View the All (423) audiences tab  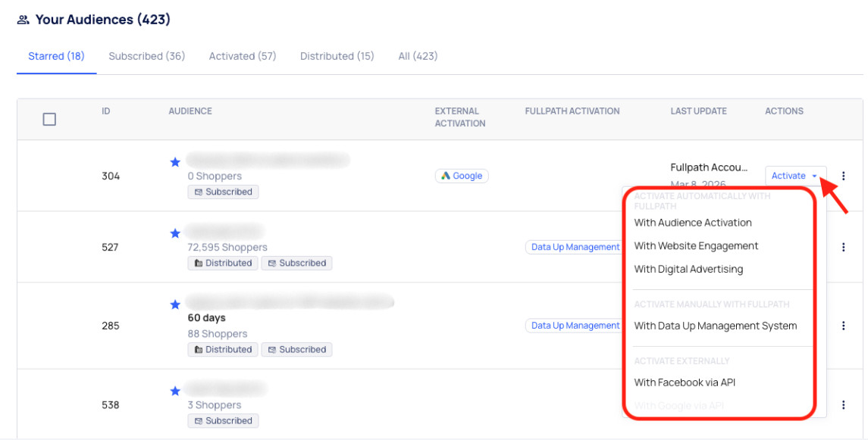coord(418,56)
